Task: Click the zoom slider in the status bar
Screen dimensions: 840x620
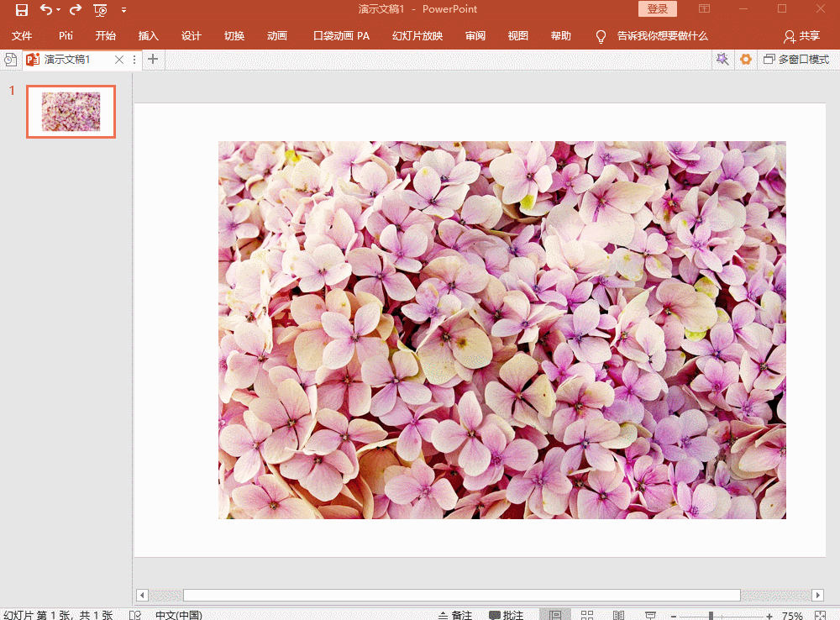Action: point(711,616)
